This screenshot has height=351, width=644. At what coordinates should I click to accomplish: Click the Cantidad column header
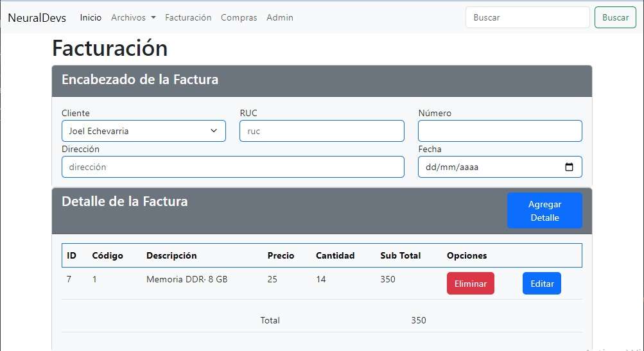pyautogui.click(x=335, y=255)
